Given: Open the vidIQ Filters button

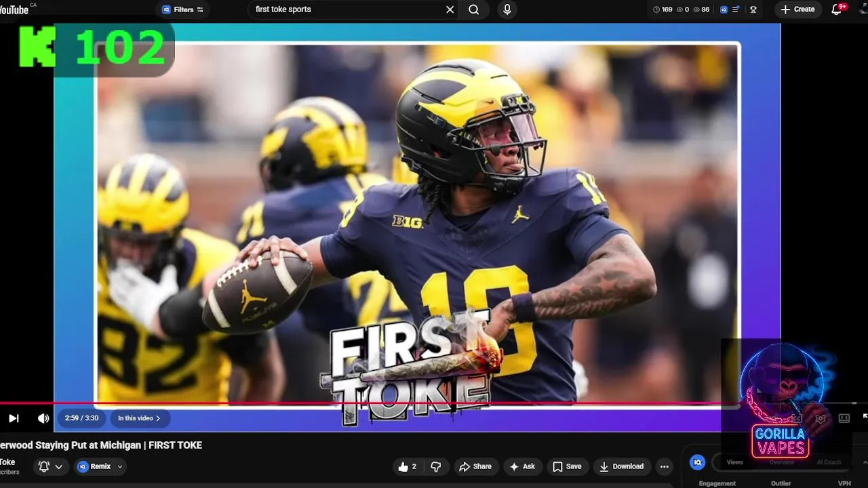Looking at the screenshot, I should tap(183, 9).
